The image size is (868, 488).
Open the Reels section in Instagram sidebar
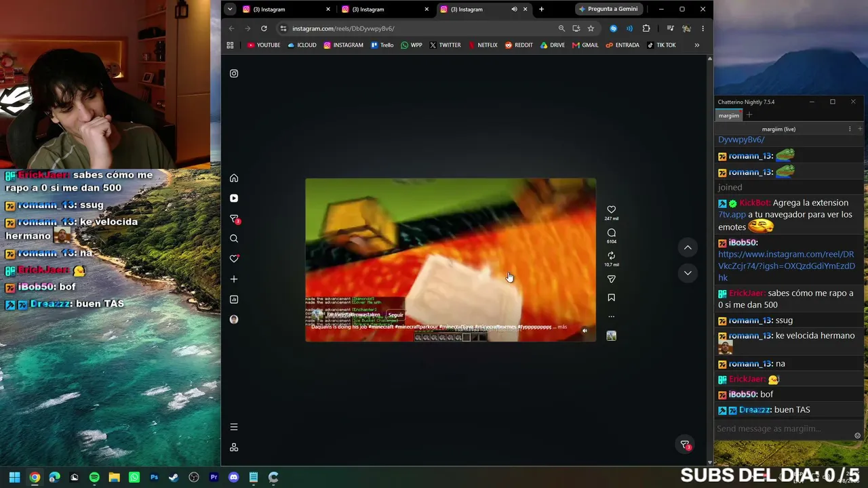tap(234, 198)
